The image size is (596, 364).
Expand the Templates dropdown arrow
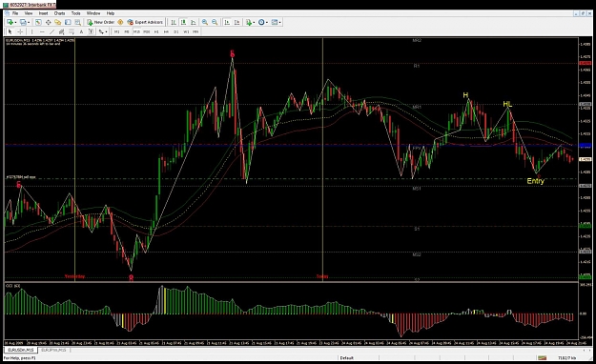pos(280,23)
